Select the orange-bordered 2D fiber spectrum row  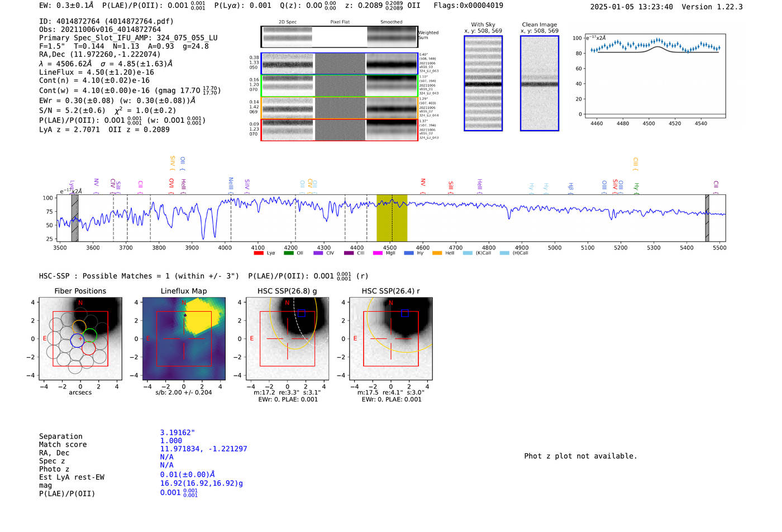340,108
